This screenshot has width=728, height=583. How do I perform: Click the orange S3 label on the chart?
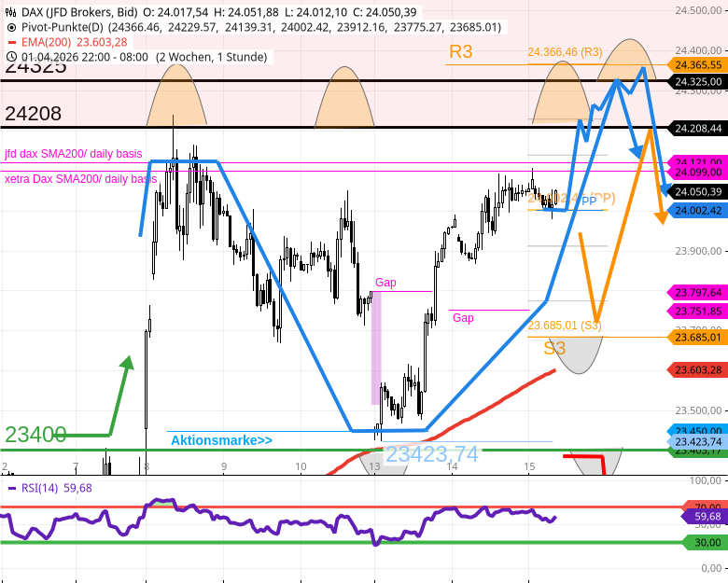coord(554,348)
